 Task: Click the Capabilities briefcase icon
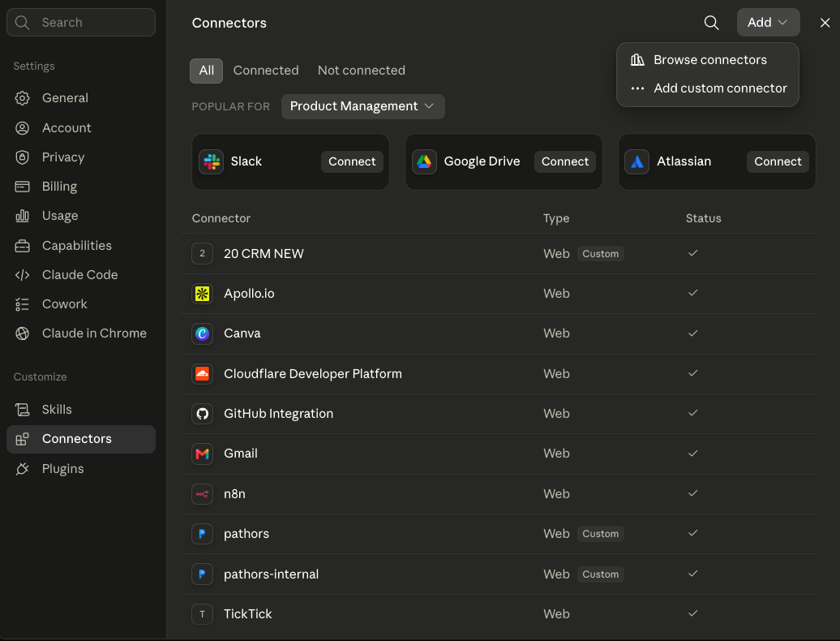click(x=22, y=246)
